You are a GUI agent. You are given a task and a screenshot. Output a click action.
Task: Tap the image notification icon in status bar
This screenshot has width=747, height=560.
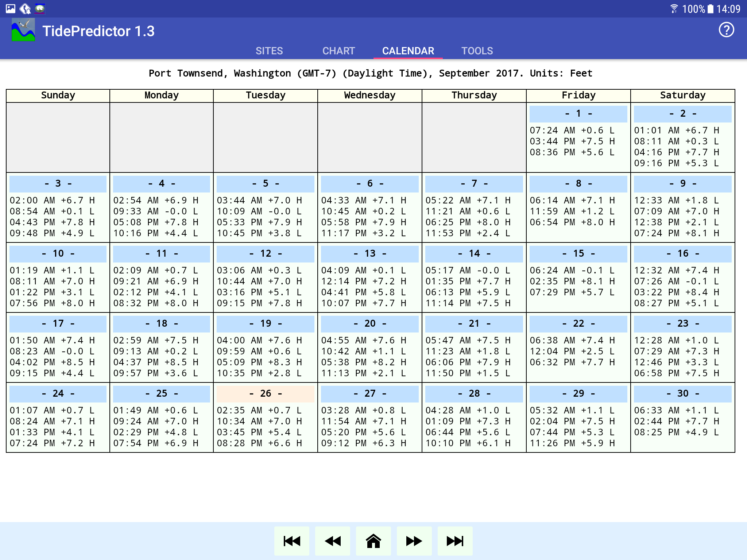[11, 9]
